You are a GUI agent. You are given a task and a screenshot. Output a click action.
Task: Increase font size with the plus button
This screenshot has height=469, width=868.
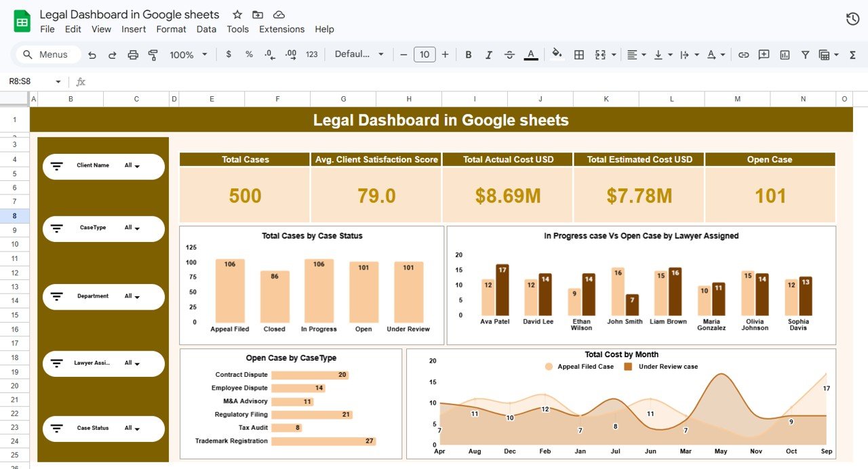click(445, 54)
